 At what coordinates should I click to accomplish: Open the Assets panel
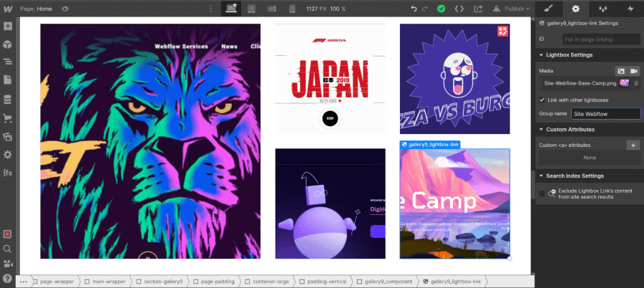[7, 137]
